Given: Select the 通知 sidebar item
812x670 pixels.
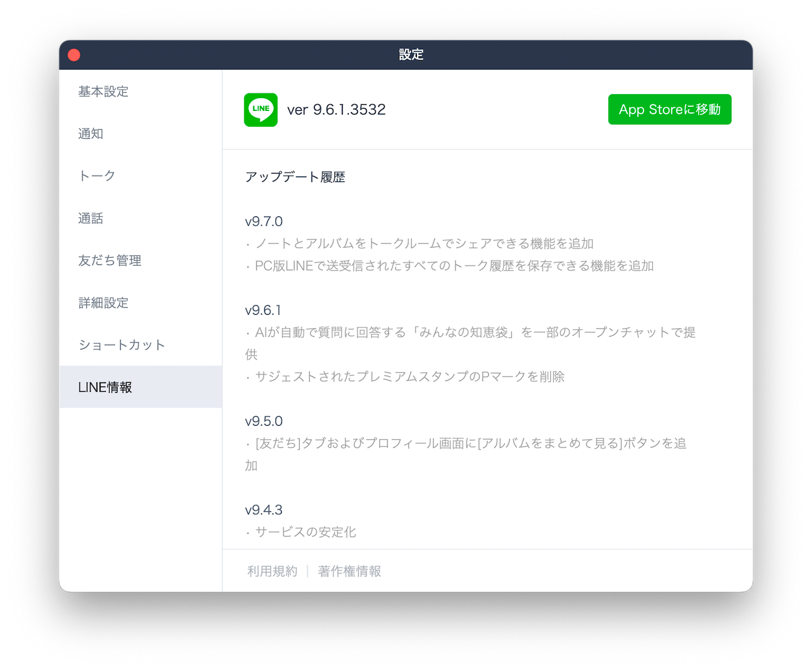Looking at the screenshot, I should point(141,134).
